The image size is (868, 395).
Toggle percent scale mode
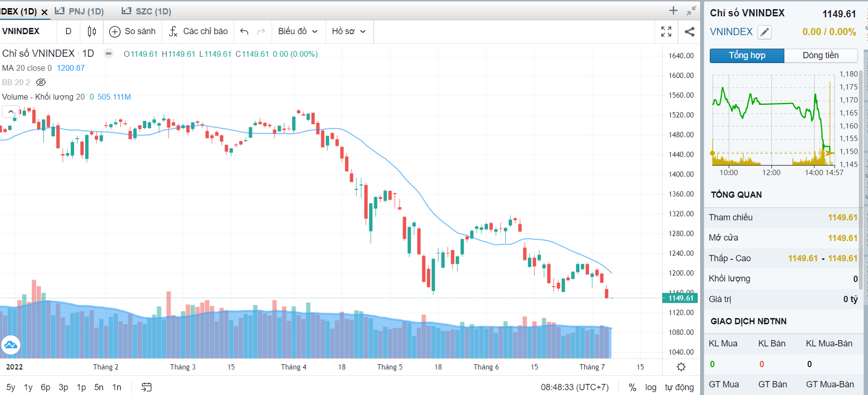tap(632, 387)
